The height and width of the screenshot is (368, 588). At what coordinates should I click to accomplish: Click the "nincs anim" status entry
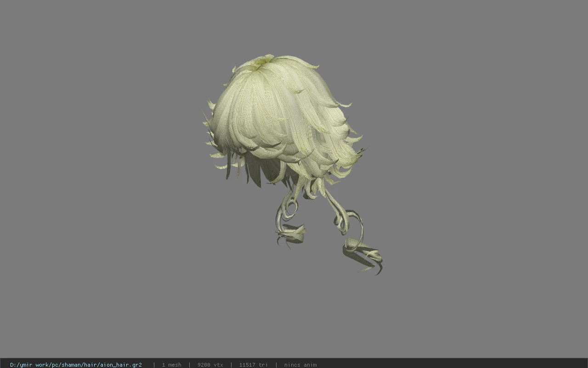300,365
